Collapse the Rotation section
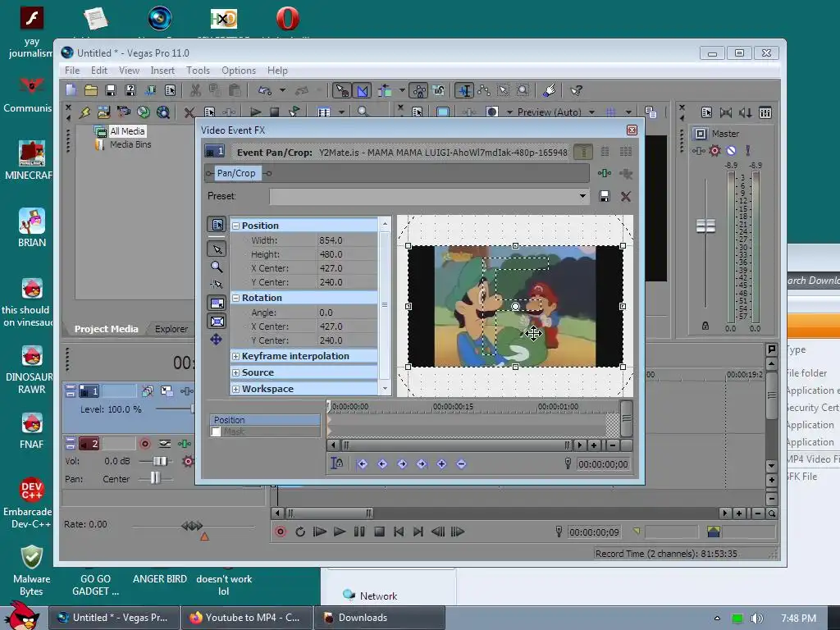 235,298
